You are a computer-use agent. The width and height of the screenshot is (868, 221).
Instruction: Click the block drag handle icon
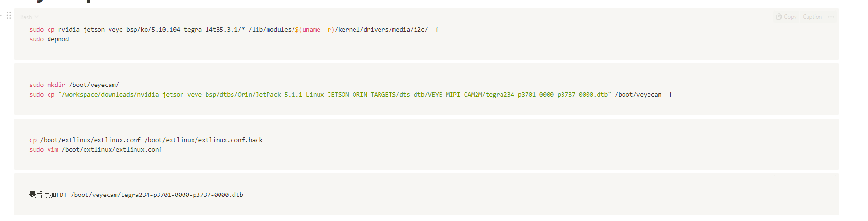(9, 15)
